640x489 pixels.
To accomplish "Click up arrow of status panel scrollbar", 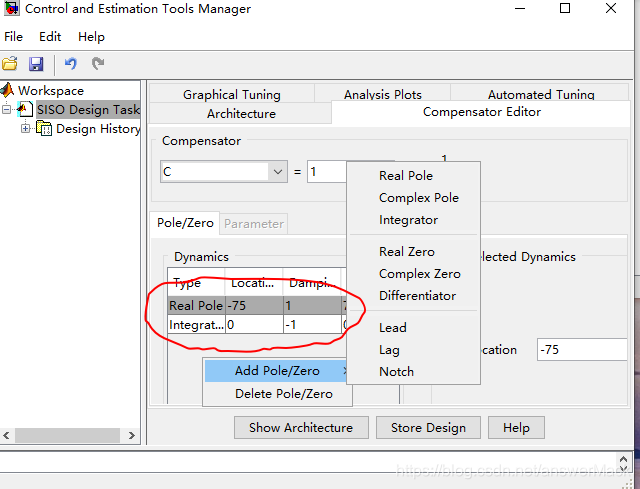I will pos(623,458).
